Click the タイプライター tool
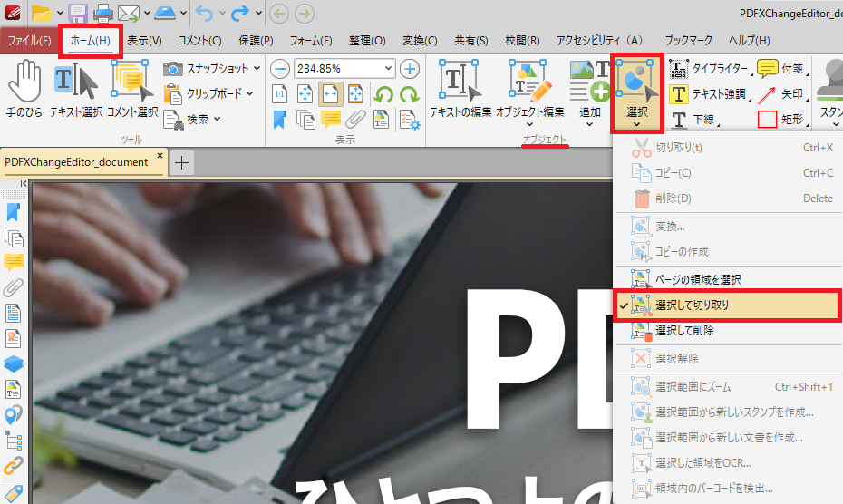 [x=709, y=69]
